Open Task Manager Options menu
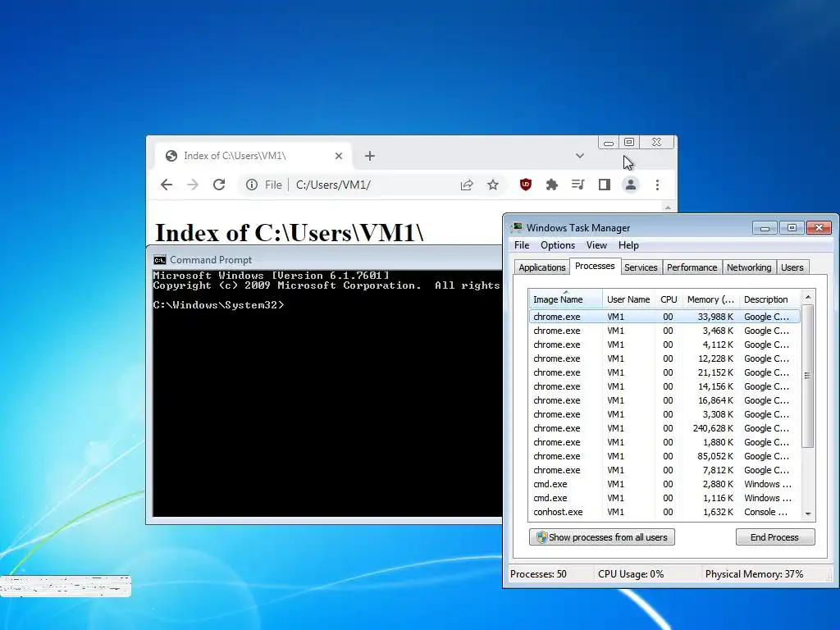840x630 pixels. (x=558, y=245)
